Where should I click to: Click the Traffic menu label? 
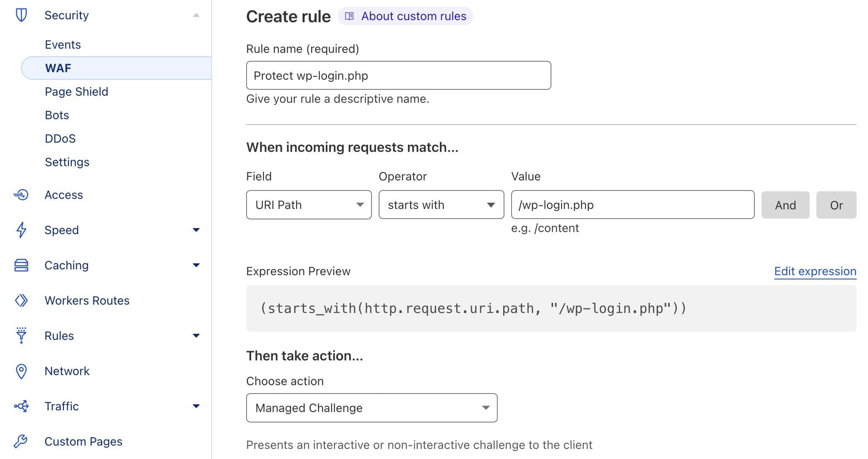62,406
